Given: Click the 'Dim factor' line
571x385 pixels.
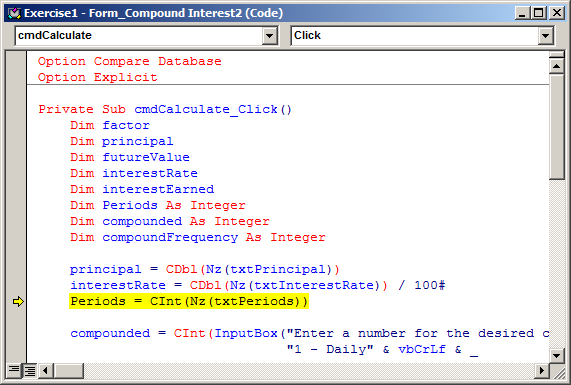Looking at the screenshot, I should [110, 125].
